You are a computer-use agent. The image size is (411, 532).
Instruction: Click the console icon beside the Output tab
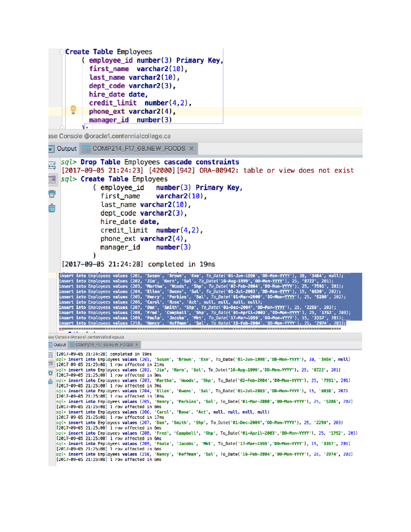51,149
